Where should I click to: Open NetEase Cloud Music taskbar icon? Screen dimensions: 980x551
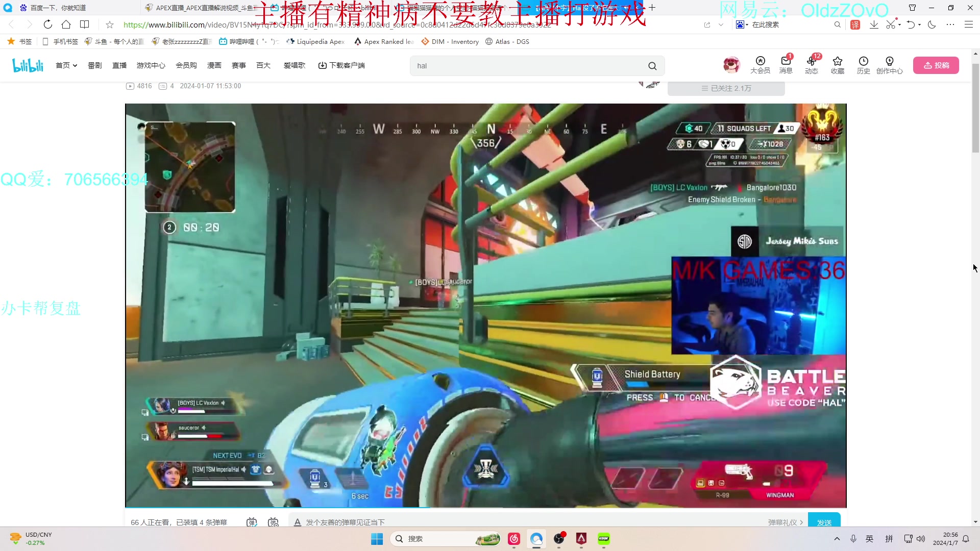point(514,539)
